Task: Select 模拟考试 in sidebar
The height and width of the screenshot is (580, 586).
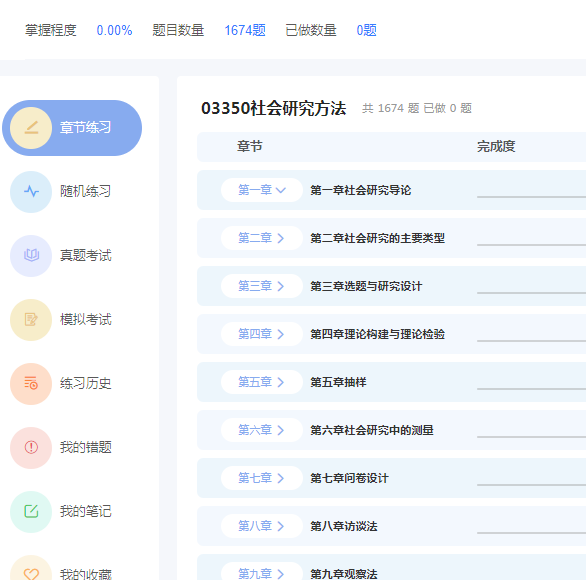Action: point(86,320)
